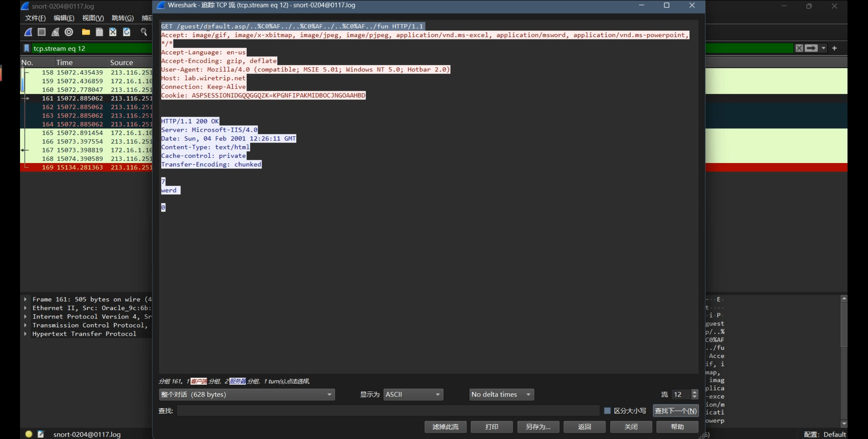The width and height of the screenshot is (868, 439).
Task: Click the restart capture icon
Action: (55, 32)
